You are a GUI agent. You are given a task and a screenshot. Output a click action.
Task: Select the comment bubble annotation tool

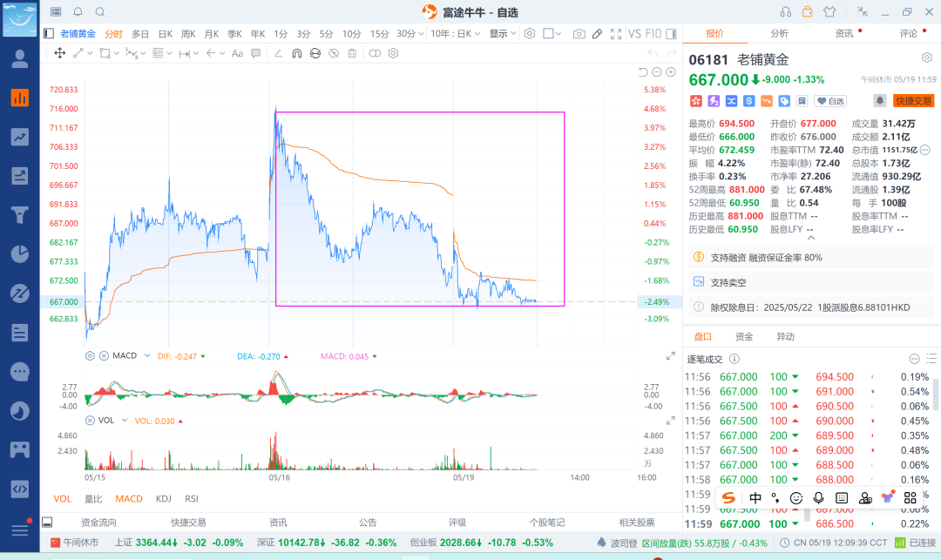click(x=255, y=53)
